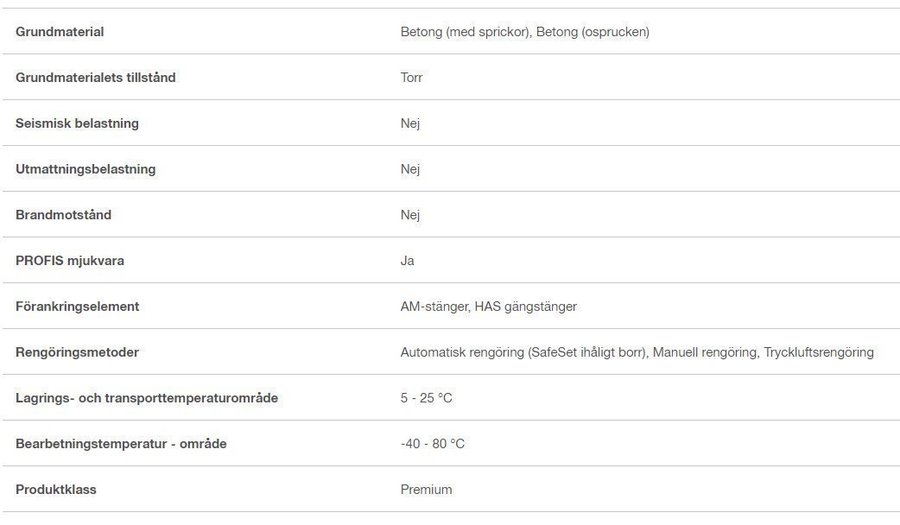Click the "Betong (med sprickor), Betong (osprucken)" value
Image resolution: width=900 pixels, height=525 pixels.
pos(525,32)
